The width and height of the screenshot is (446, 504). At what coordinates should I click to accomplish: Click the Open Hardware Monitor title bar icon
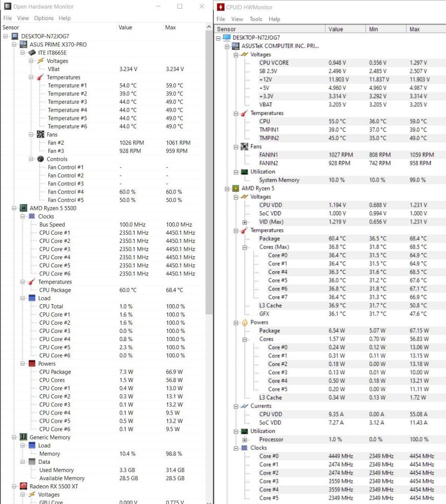[x=7, y=6]
